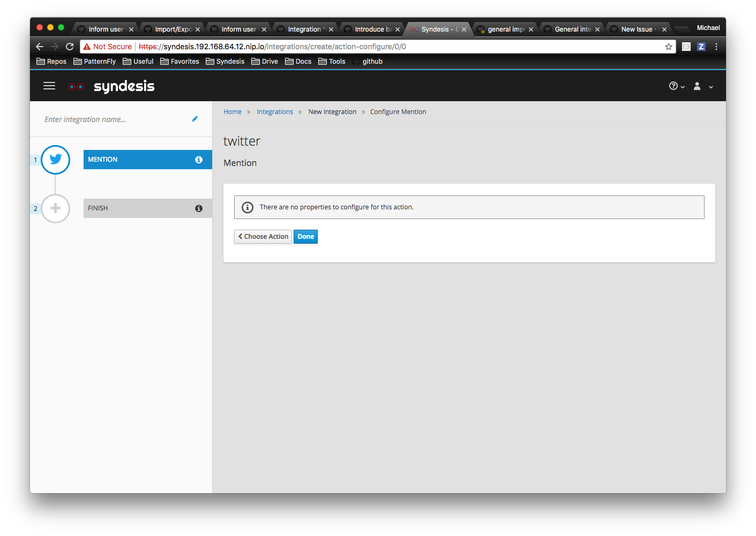The image size is (756, 536).
Task: Click the grey reader extension icon
Action: tap(686, 47)
